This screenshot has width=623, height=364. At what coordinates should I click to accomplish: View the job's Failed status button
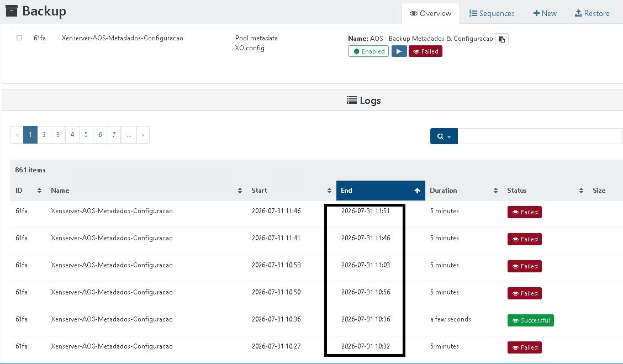click(x=425, y=51)
